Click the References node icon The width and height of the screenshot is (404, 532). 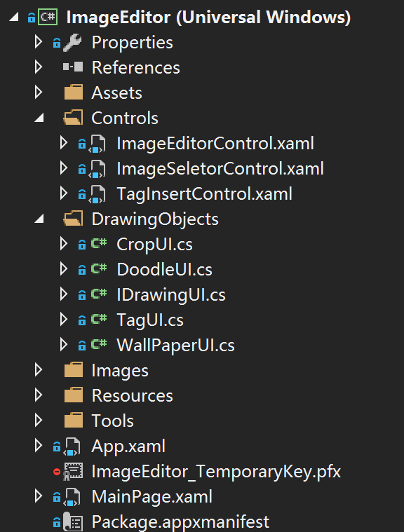73,67
